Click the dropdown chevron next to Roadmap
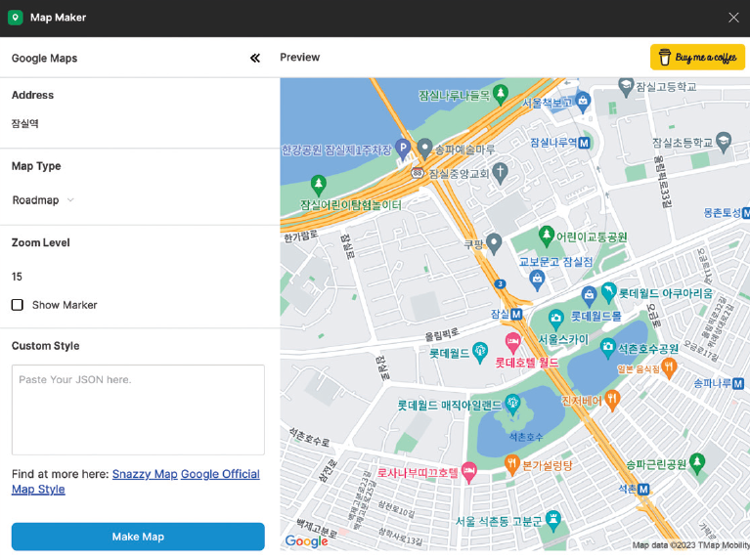 [x=70, y=200]
